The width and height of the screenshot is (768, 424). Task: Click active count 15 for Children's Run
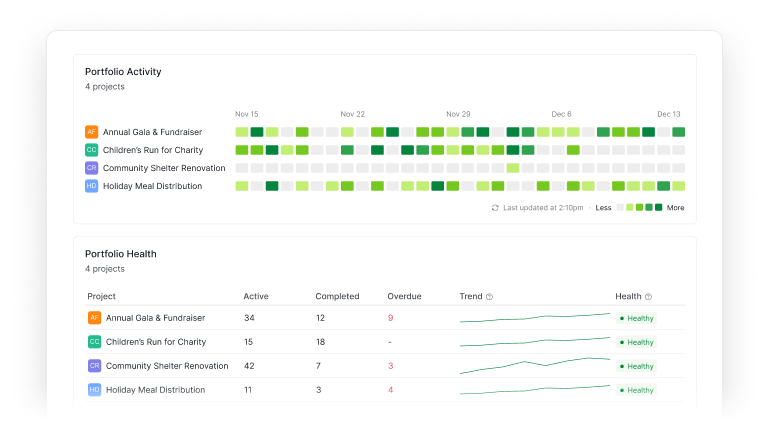248,342
